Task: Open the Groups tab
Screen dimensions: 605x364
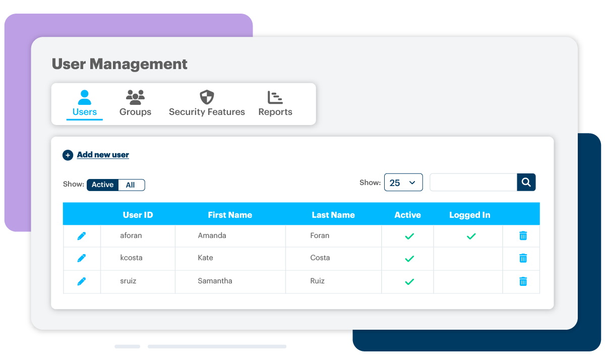Action: [x=135, y=104]
